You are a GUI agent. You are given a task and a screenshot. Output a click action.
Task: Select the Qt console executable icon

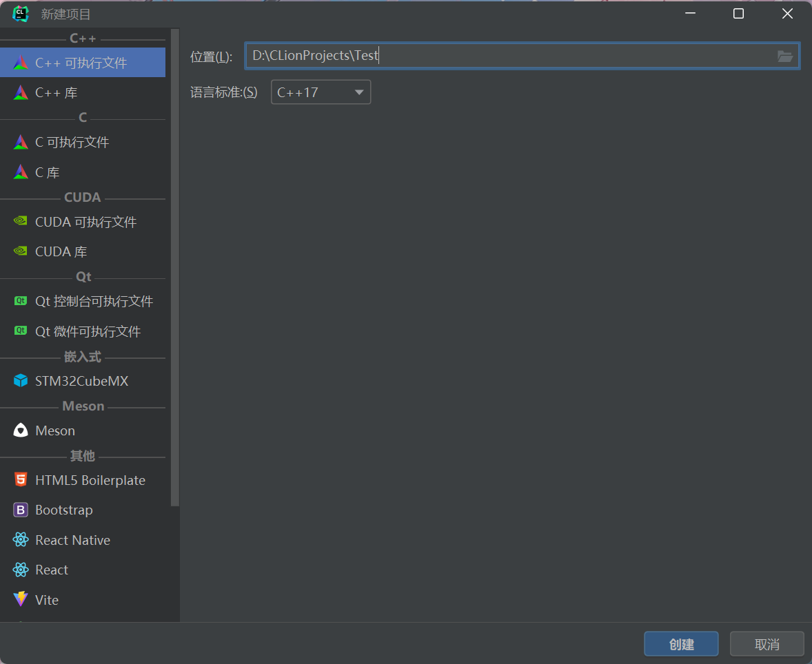21,302
